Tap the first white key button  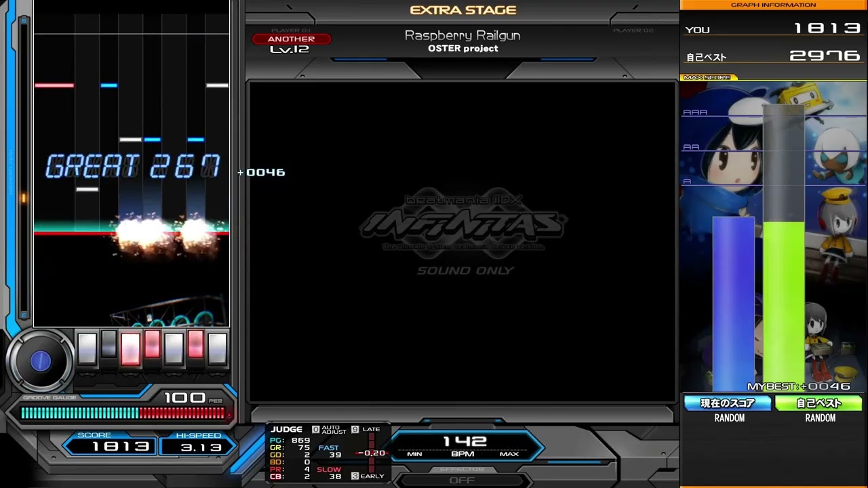coord(87,348)
